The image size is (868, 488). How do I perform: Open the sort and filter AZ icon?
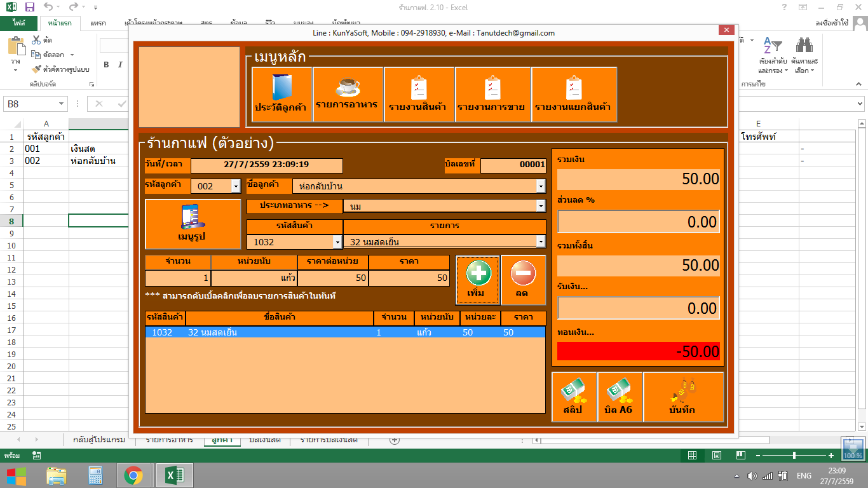point(772,45)
